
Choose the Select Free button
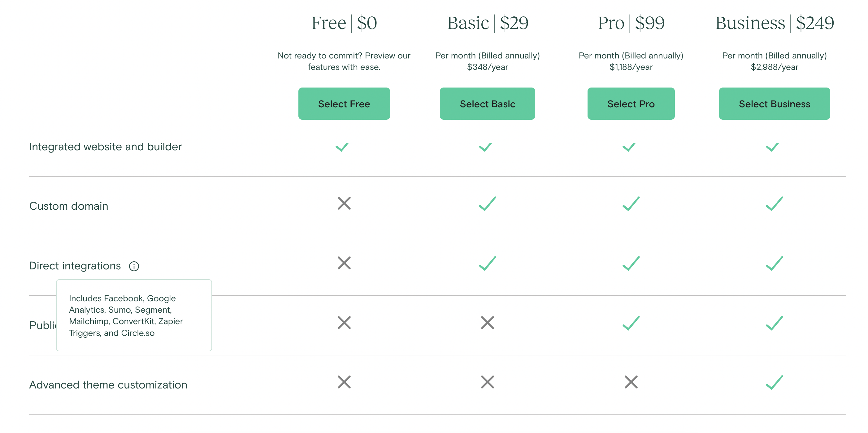pos(344,104)
